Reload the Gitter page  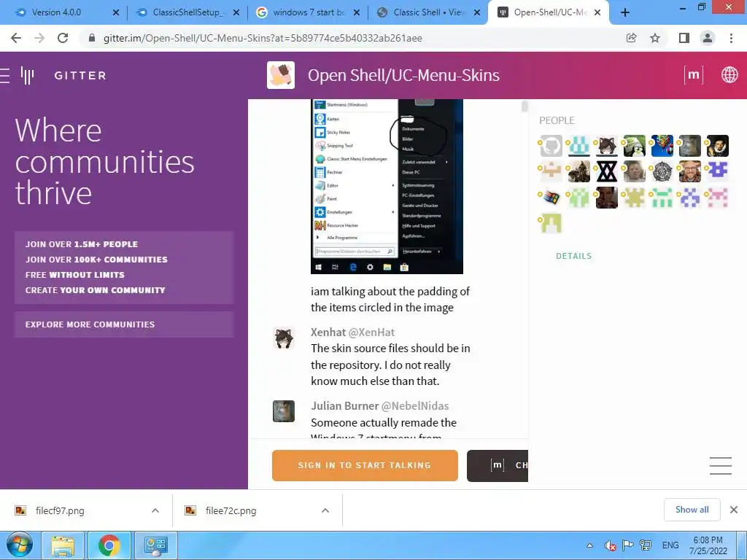(63, 38)
